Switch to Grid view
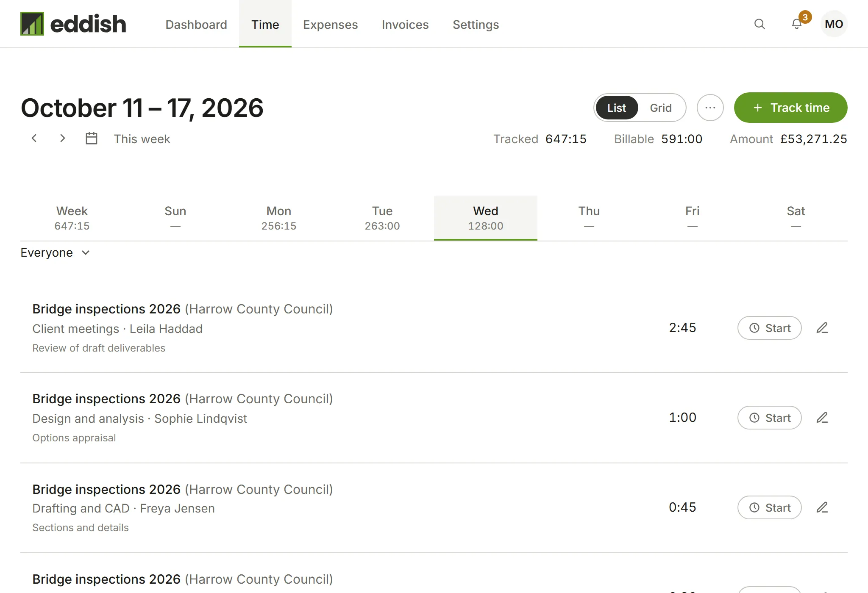Image resolution: width=868 pixels, height=593 pixels. coord(661,108)
